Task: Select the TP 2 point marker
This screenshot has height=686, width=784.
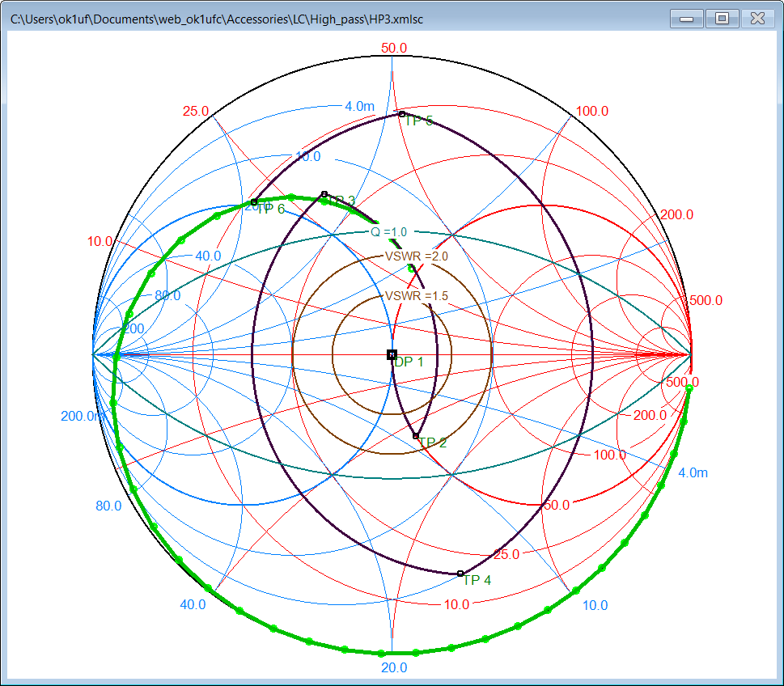Action: pyautogui.click(x=416, y=436)
